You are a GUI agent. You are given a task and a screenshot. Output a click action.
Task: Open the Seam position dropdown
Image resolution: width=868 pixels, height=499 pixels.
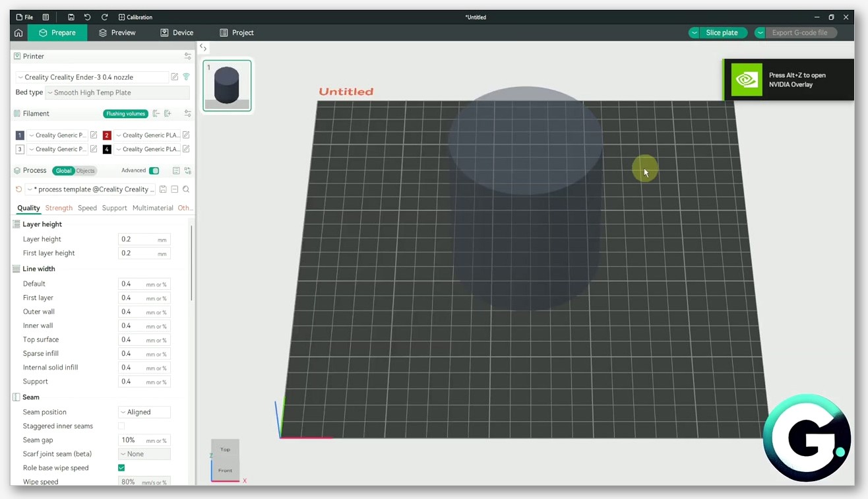144,412
